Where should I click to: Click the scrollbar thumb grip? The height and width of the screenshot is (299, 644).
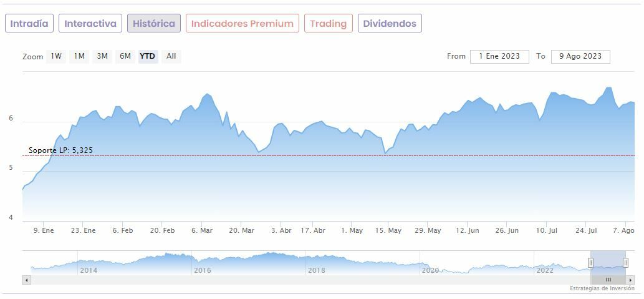click(608, 280)
